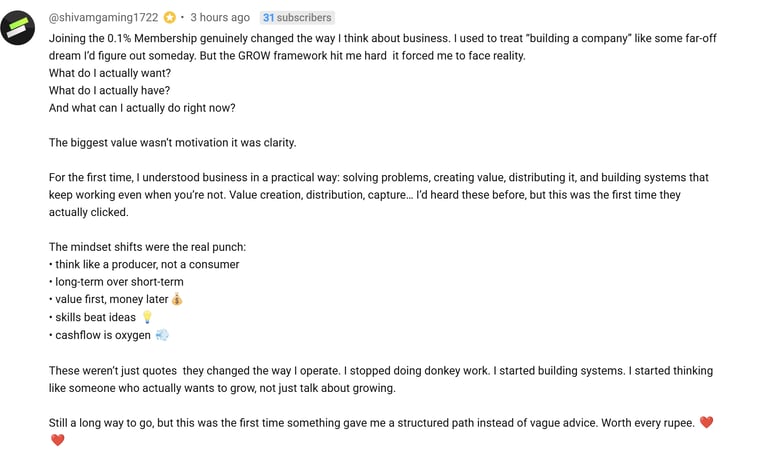Click the "think like a producer" bullet
Screen dimensions: 768x453
click(147, 264)
